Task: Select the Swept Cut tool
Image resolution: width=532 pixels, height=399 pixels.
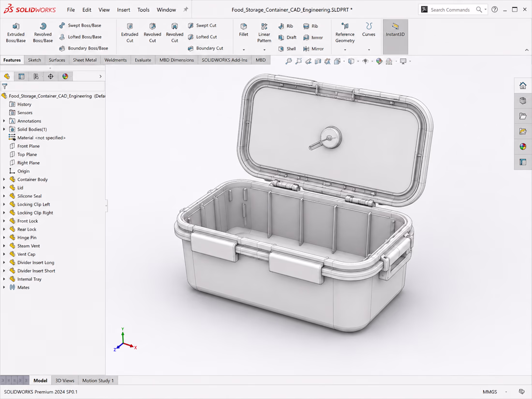Action: [x=202, y=26]
